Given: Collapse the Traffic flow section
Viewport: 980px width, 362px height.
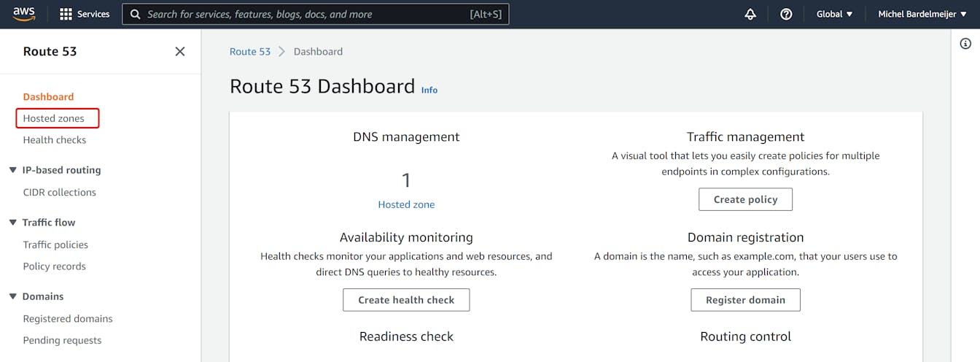Looking at the screenshot, I should [13, 223].
